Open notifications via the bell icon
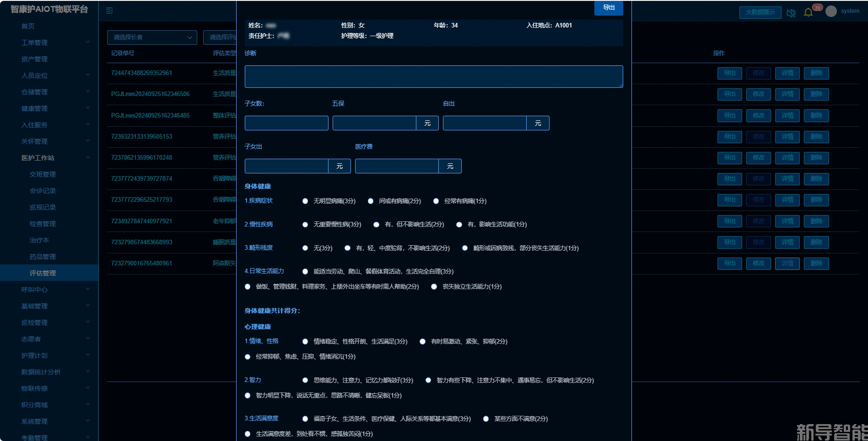Viewport: 868px width, 441px height. pos(808,12)
